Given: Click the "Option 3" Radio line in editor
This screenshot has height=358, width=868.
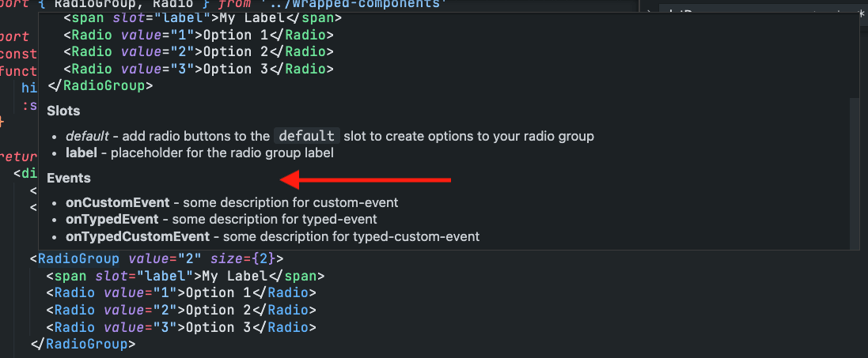Looking at the screenshot, I should coord(181,327).
